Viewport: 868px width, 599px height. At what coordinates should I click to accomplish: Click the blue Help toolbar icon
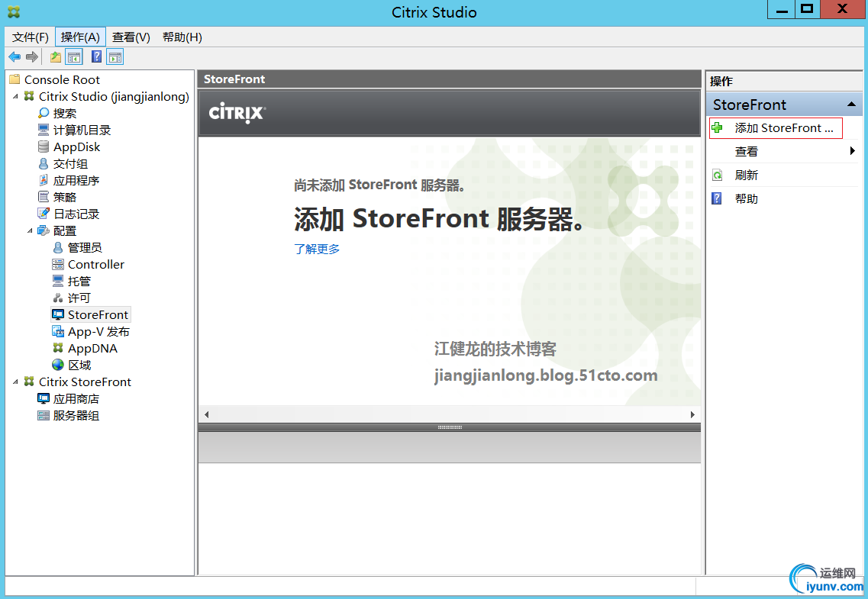[x=96, y=56]
